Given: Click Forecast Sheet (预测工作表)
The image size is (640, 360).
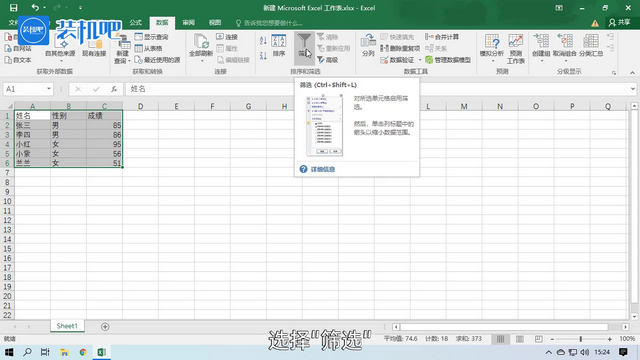Looking at the screenshot, I should click(x=516, y=49).
